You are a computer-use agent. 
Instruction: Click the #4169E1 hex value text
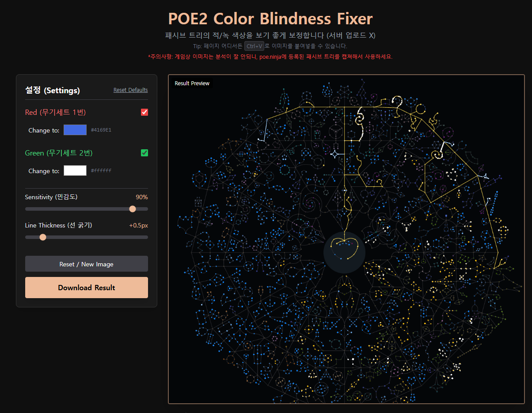(101, 130)
